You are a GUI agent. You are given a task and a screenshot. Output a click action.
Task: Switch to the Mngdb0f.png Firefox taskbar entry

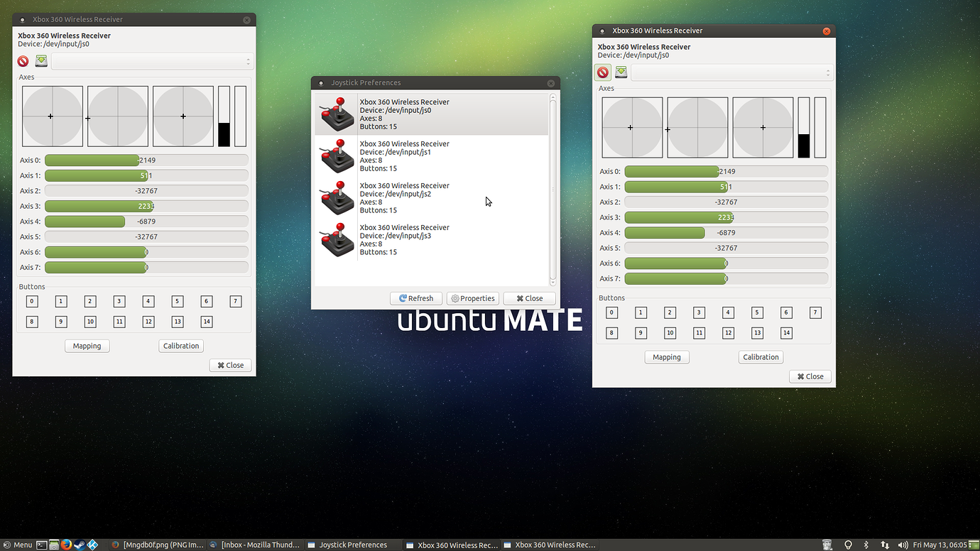157,545
